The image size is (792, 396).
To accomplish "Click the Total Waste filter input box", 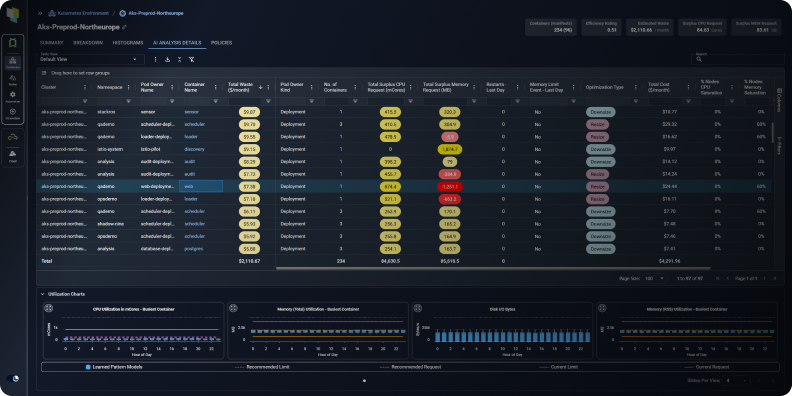I will click(x=245, y=101).
